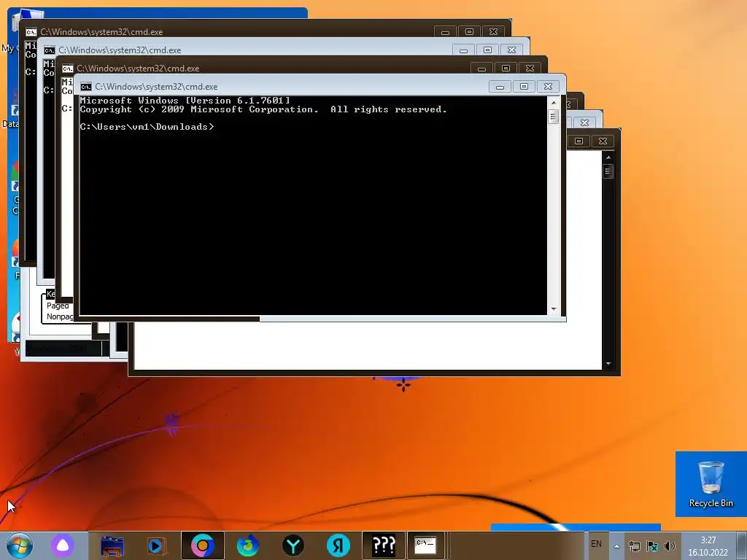Viewport: 747px width, 560px height.
Task: Click the title icon of the cmd window just behind the front one
Action: click(x=68, y=69)
